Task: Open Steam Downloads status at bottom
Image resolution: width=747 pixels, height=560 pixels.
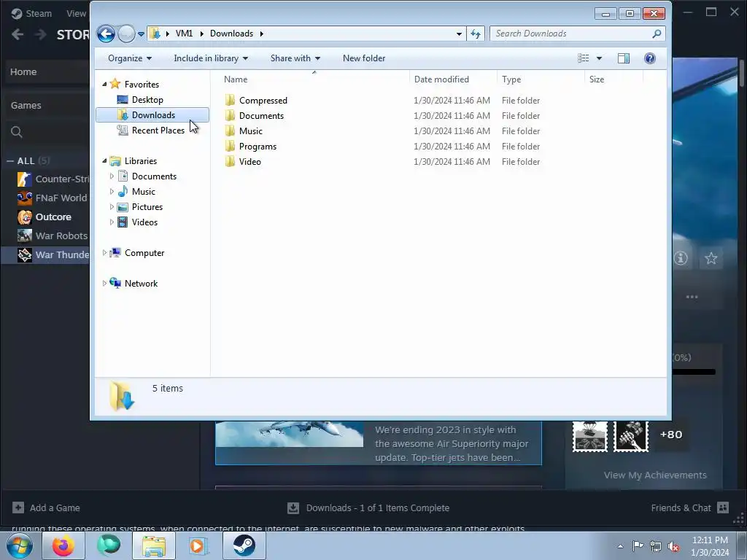Action: (x=368, y=508)
